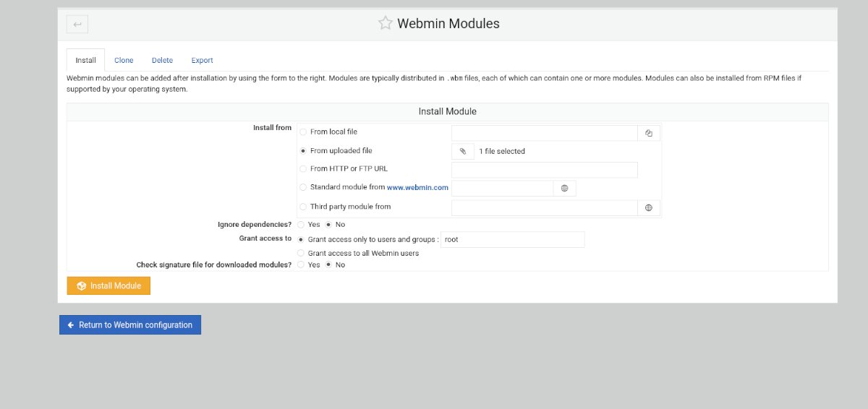Set Ignore dependencies to No

[328, 225]
